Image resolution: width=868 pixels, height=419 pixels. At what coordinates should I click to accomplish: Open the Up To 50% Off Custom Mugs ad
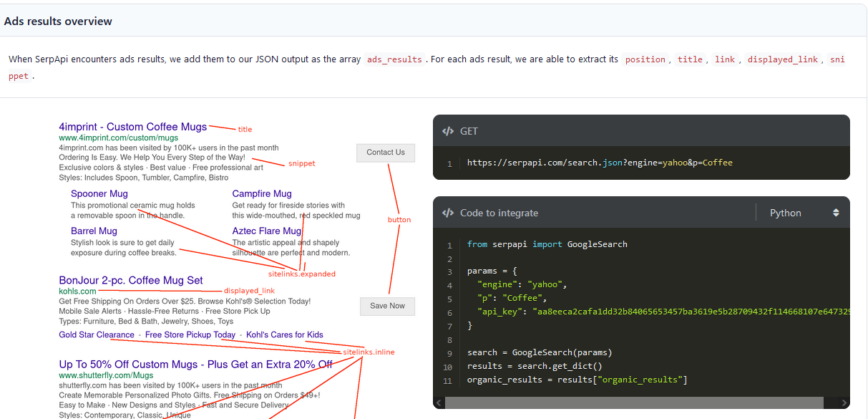[x=196, y=364]
